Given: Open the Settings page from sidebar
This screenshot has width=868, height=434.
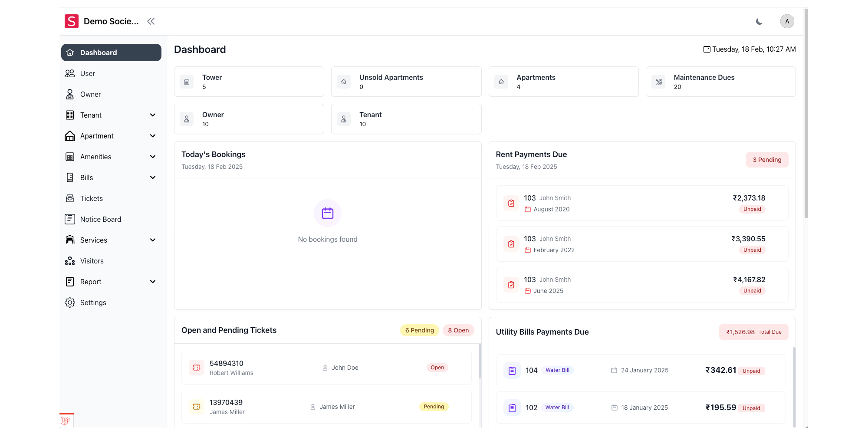Looking at the screenshot, I should tap(93, 302).
